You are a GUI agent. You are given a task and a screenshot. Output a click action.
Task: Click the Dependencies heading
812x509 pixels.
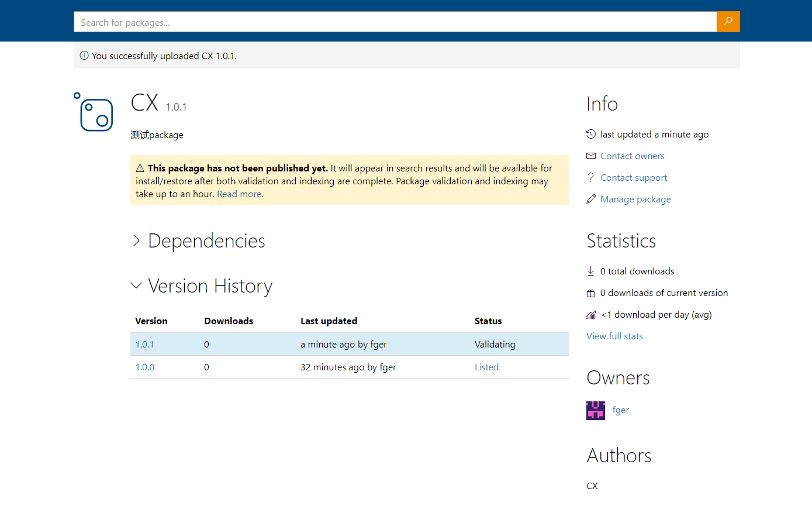[x=206, y=240]
